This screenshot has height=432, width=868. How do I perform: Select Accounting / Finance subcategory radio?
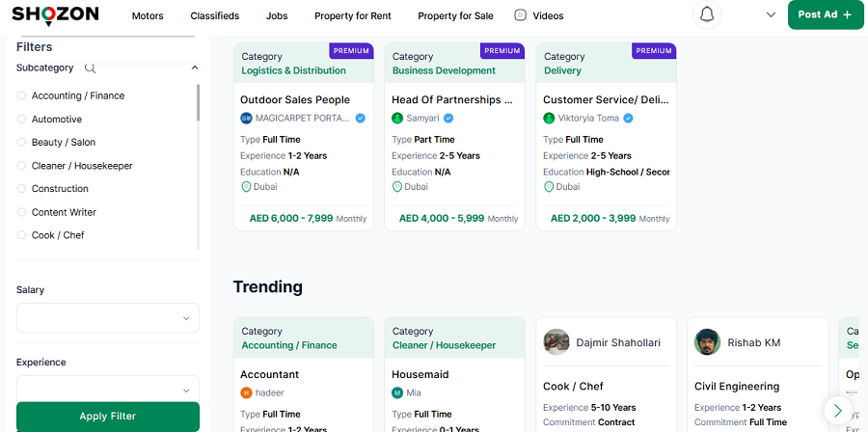tap(22, 95)
